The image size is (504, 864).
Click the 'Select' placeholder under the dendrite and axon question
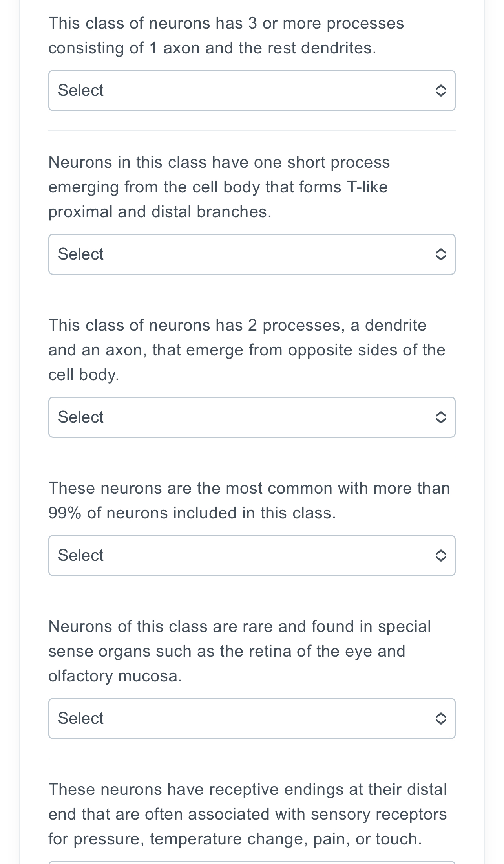pos(80,417)
